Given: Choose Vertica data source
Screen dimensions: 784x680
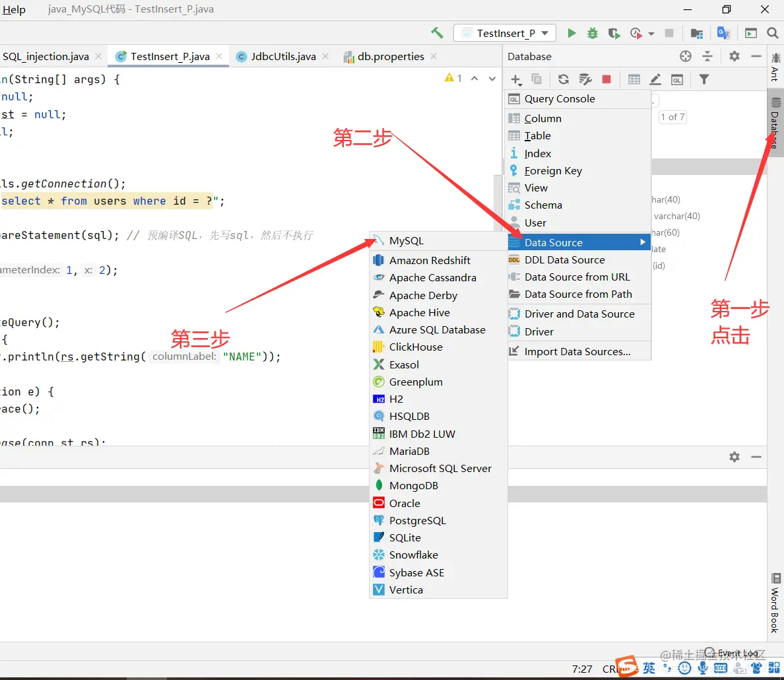Looking at the screenshot, I should point(438,590).
